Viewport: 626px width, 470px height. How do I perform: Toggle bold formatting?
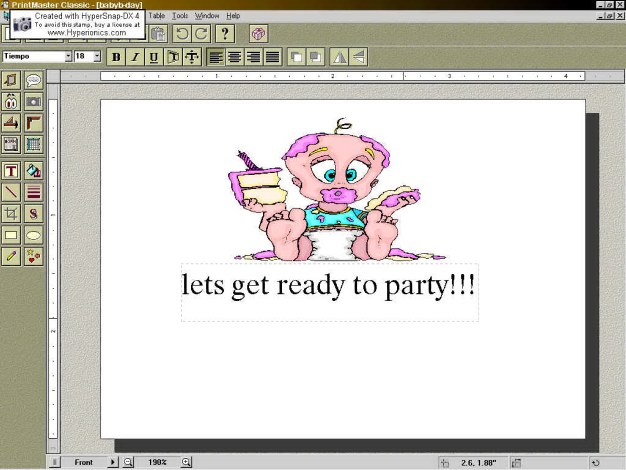116,57
